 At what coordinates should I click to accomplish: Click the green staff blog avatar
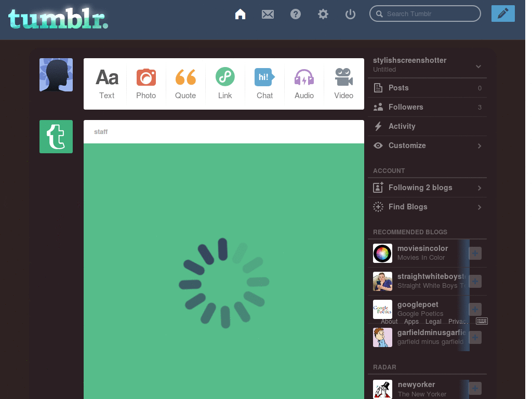(x=56, y=137)
